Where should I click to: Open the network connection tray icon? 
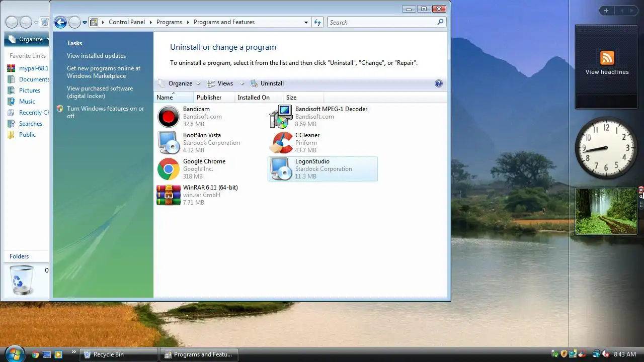coord(596,354)
